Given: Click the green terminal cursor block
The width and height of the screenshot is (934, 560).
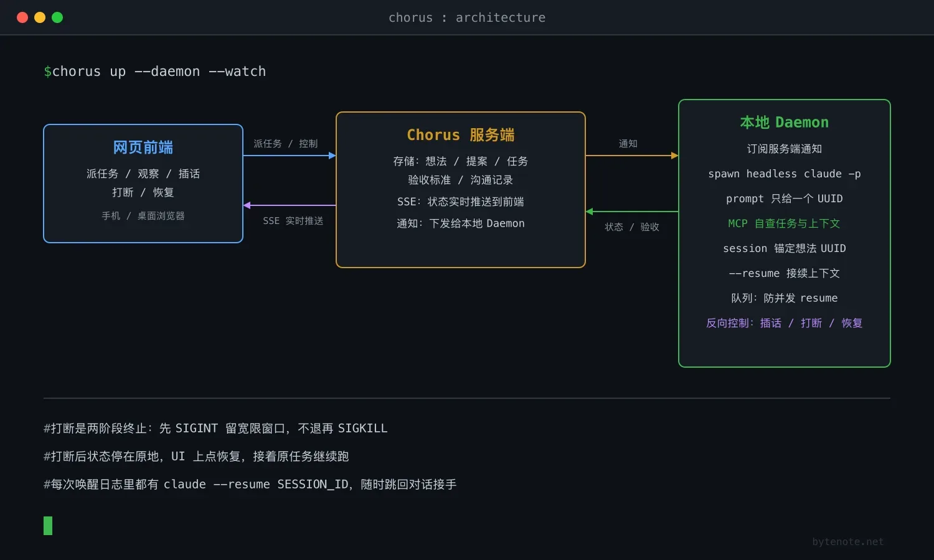Looking at the screenshot, I should (x=48, y=526).
